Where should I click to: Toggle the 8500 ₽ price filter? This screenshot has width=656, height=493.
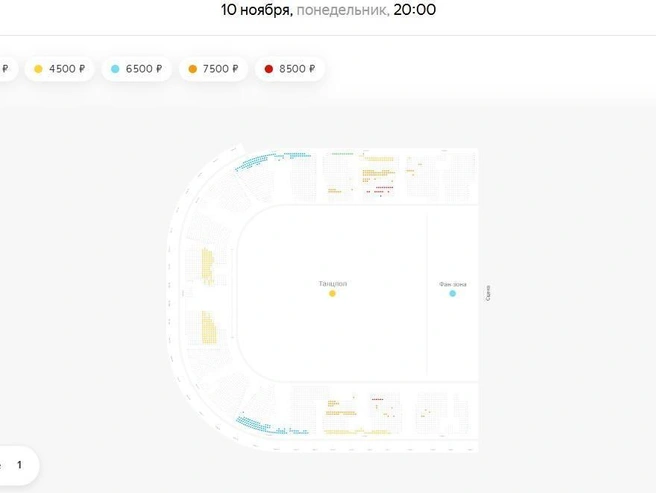(290, 69)
